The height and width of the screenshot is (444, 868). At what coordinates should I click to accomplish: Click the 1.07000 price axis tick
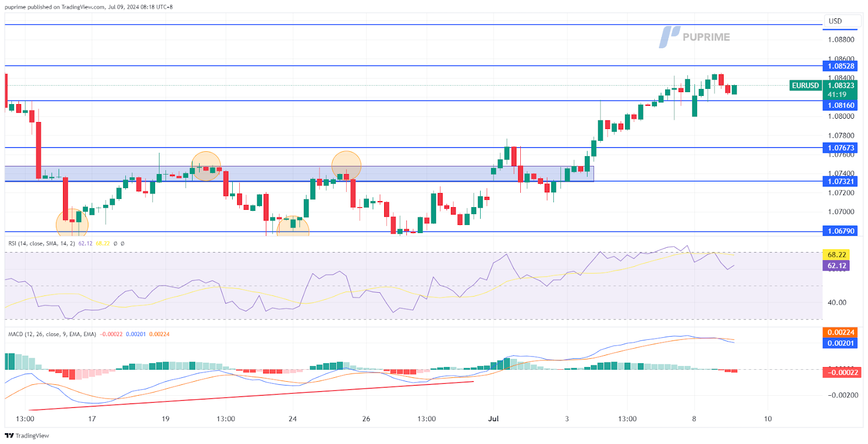tap(841, 212)
